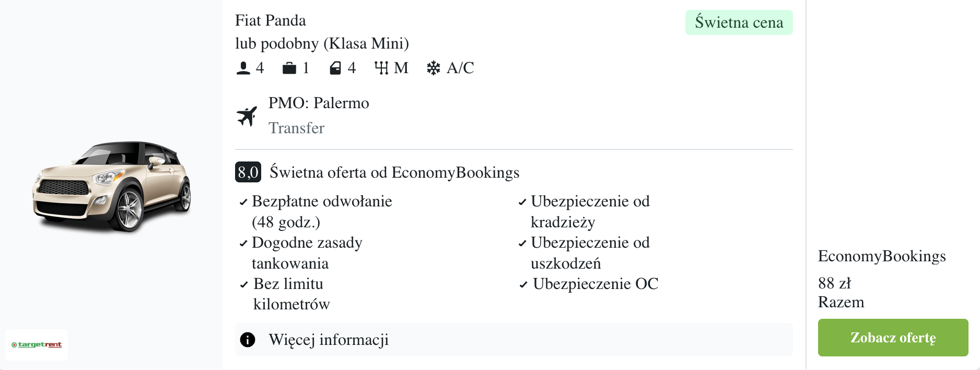The image size is (980, 370).
Task: Toggle the checkmark beside Bezpłatne odwołanie
Action: tap(243, 202)
